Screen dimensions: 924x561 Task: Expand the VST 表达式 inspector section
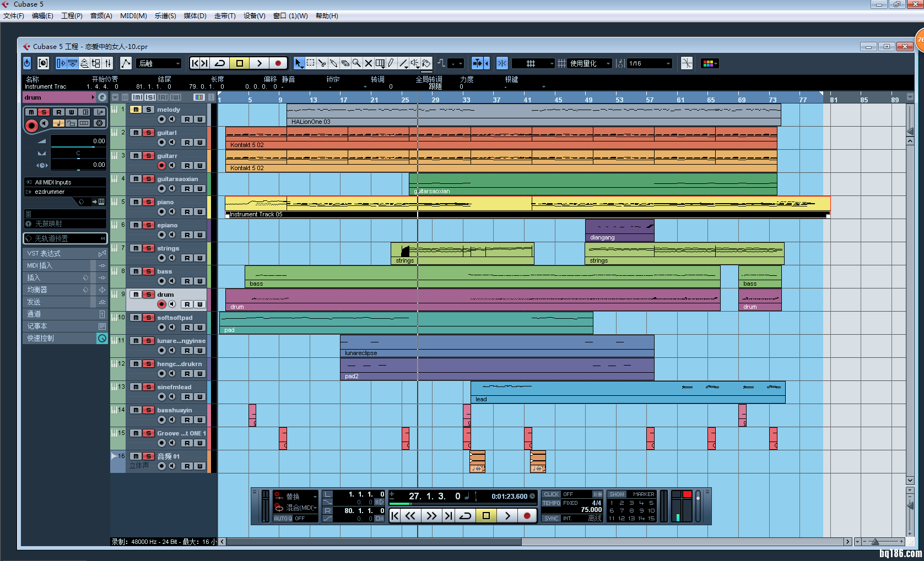click(65, 253)
